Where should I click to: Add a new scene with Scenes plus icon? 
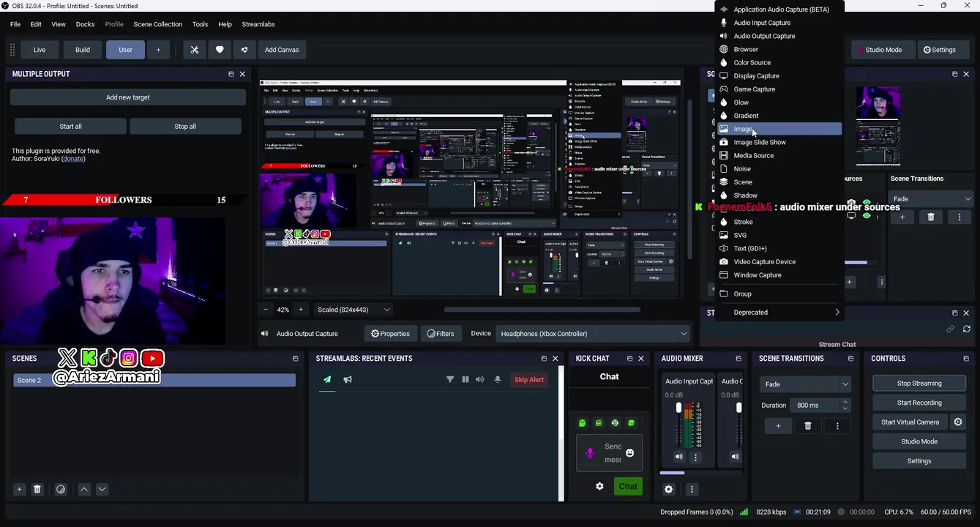pos(20,489)
